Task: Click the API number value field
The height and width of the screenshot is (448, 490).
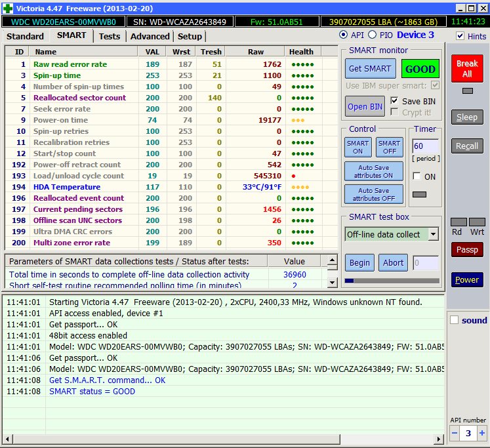Action: pos(468,434)
